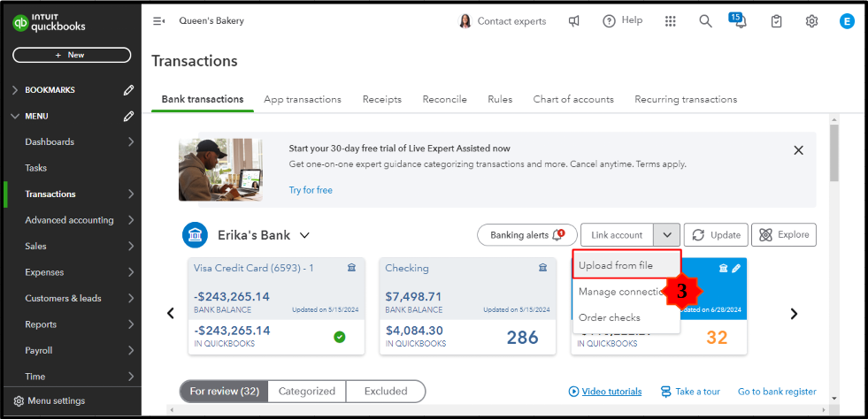Collapse the left navigation sidebar icon
Viewport: 868px width, 419px height.
pyautogui.click(x=159, y=21)
